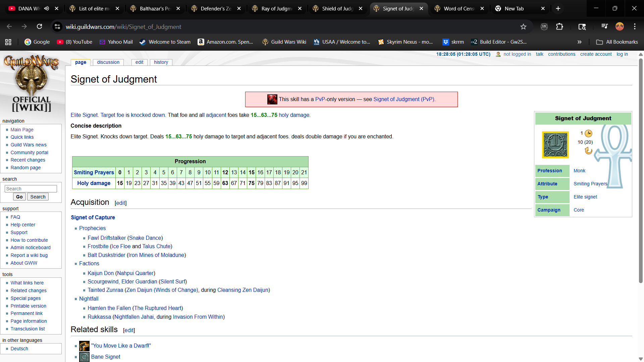Screen dimensions: 644x362
Task: Open the media controls icon in toolbar
Action: point(604,27)
